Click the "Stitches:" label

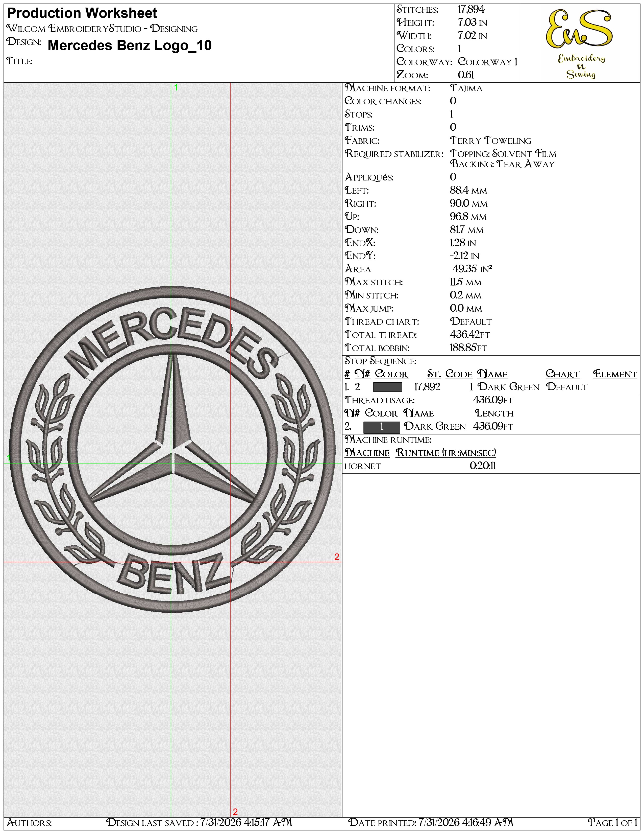coord(418,10)
